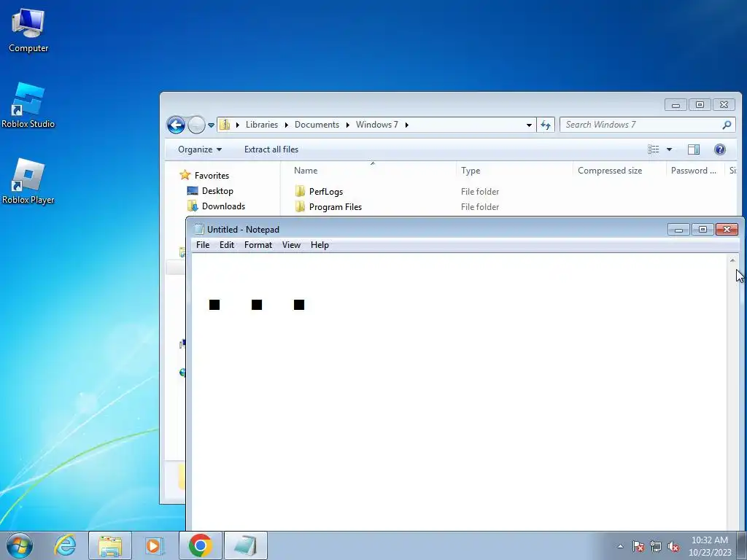Open Google Chrome from taskbar
The image size is (747, 560).
click(x=200, y=545)
